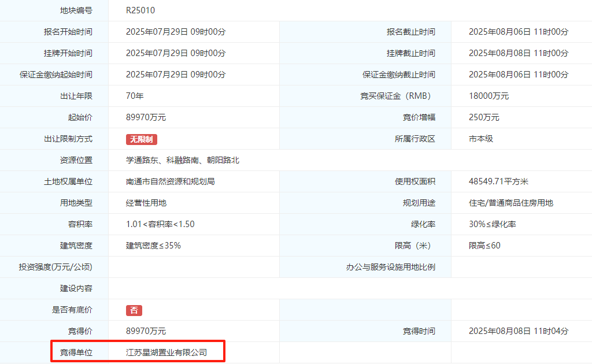Select 2025年08月08日 11时04分 timestamp

519,331
